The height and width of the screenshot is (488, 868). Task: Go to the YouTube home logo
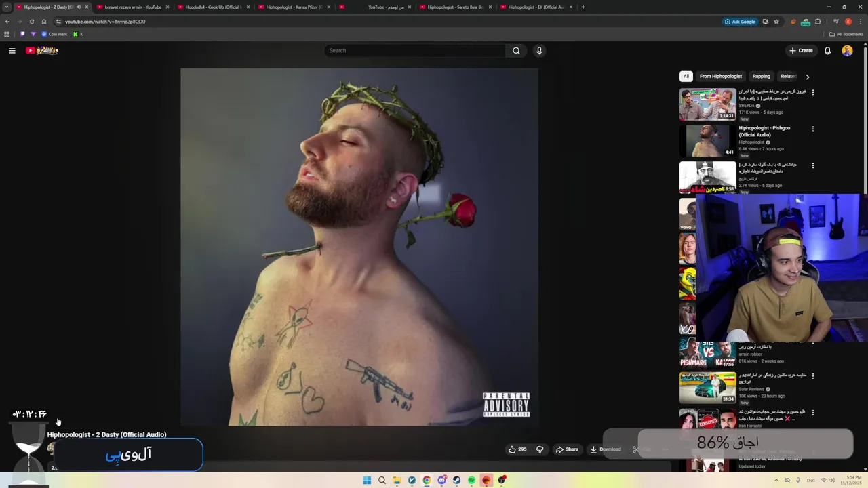pos(42,50)
